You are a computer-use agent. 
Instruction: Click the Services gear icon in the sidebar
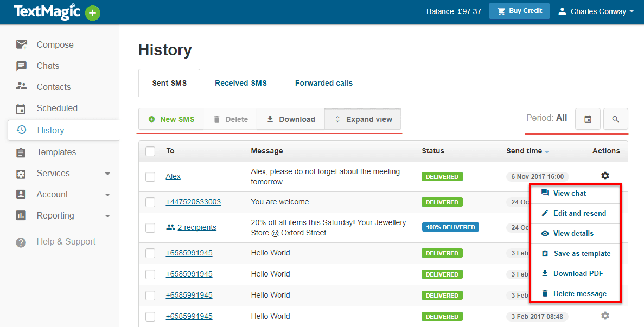click(x=21, y=174)
